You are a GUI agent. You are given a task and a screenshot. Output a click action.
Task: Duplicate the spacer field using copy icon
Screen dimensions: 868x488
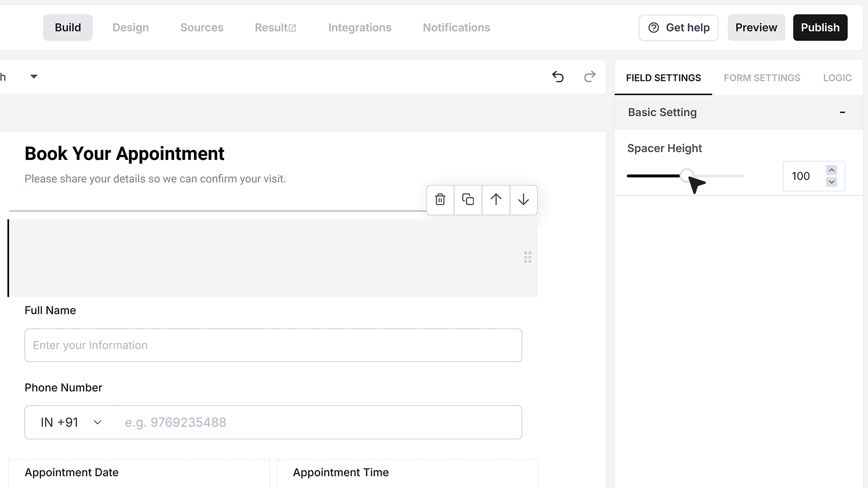[468, 199]
